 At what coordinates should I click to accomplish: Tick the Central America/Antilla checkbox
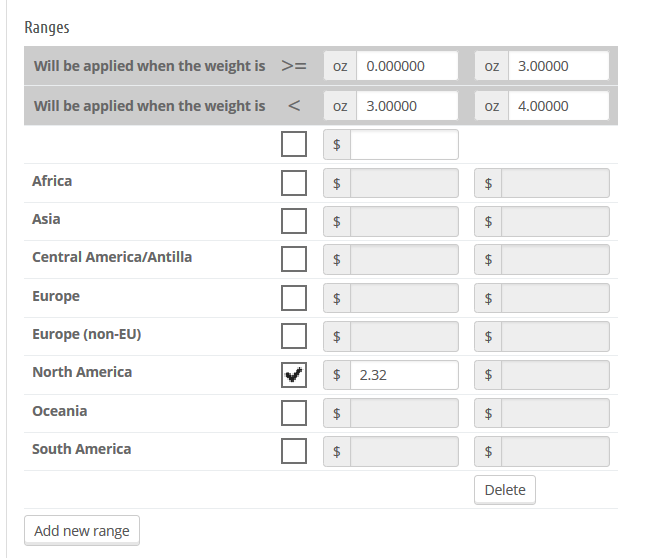pyautogui.click(x=294, y=259)
